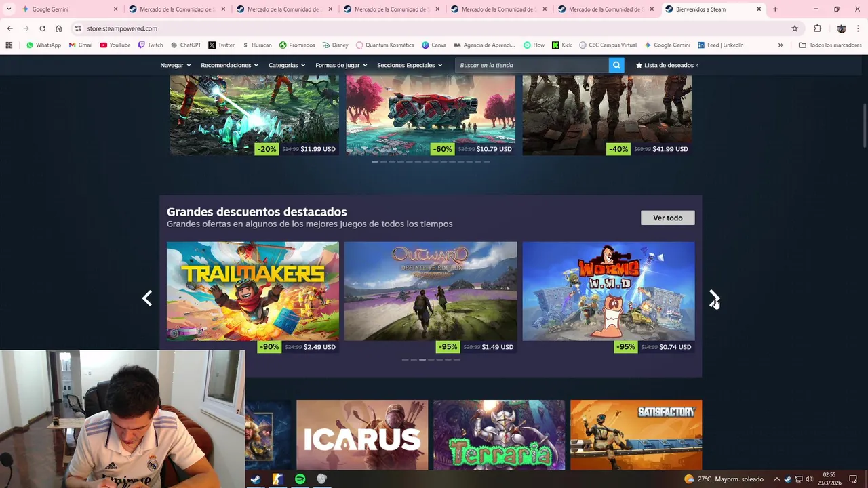Image resolution: width=868 pixels, height=488 pixels.
Task: Open the browser extensions puzzle icon
Action: pyautogui.click(x=817, y=28)
